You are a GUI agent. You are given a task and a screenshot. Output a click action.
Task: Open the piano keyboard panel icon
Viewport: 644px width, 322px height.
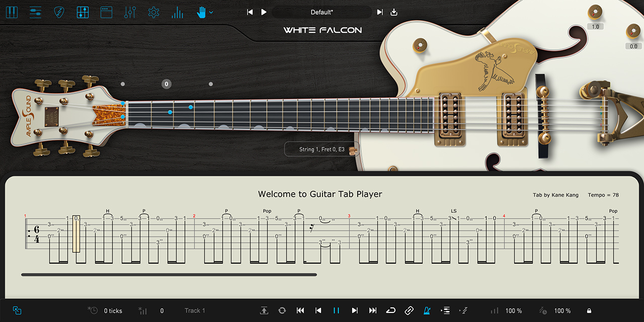click(x=11, y=12)
